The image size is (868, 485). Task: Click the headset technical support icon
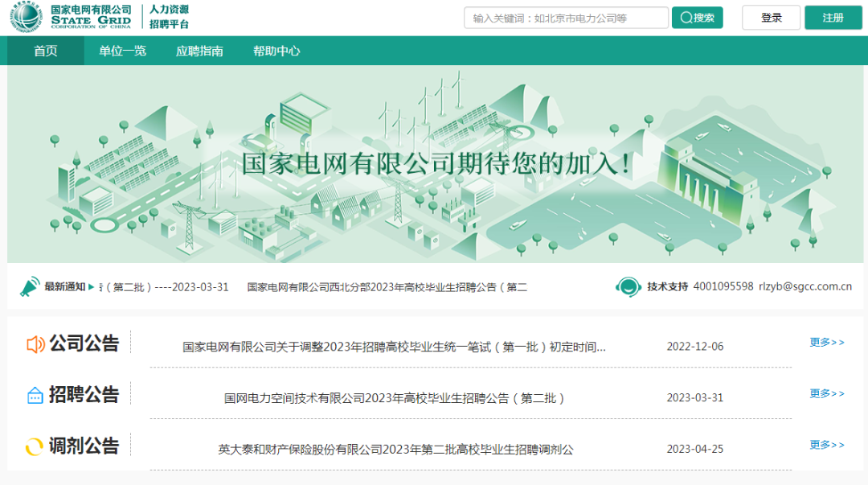click(x=628, y=286)
